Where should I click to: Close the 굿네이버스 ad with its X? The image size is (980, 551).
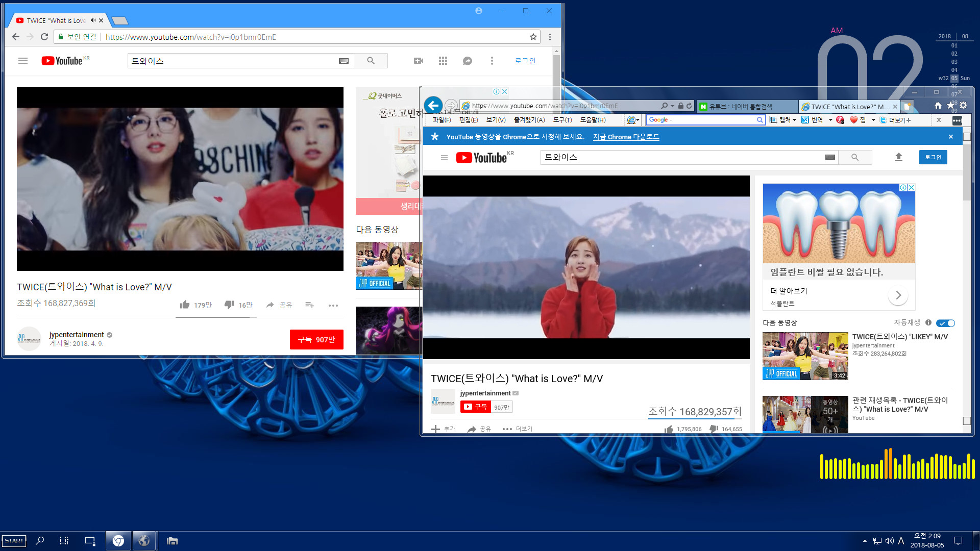[x=505, y=92]
